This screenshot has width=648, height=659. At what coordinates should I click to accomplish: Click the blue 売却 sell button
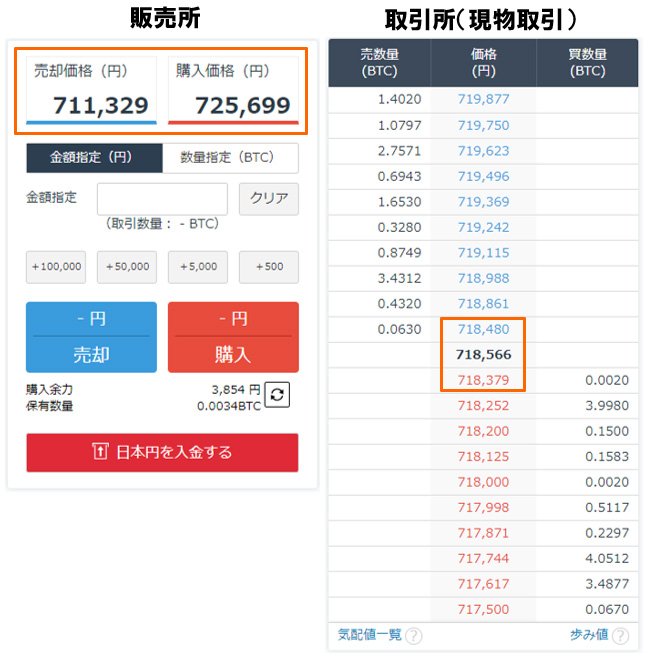tap(91, 337)
